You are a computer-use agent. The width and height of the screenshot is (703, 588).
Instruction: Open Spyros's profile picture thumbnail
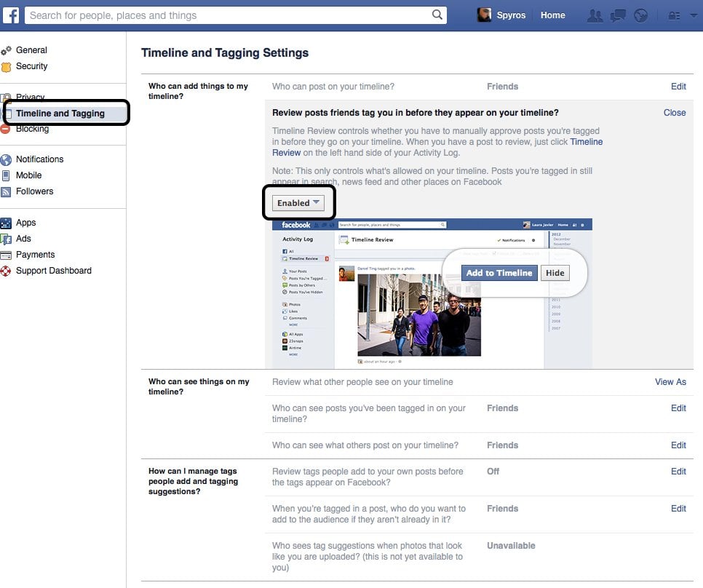point(484,15)
